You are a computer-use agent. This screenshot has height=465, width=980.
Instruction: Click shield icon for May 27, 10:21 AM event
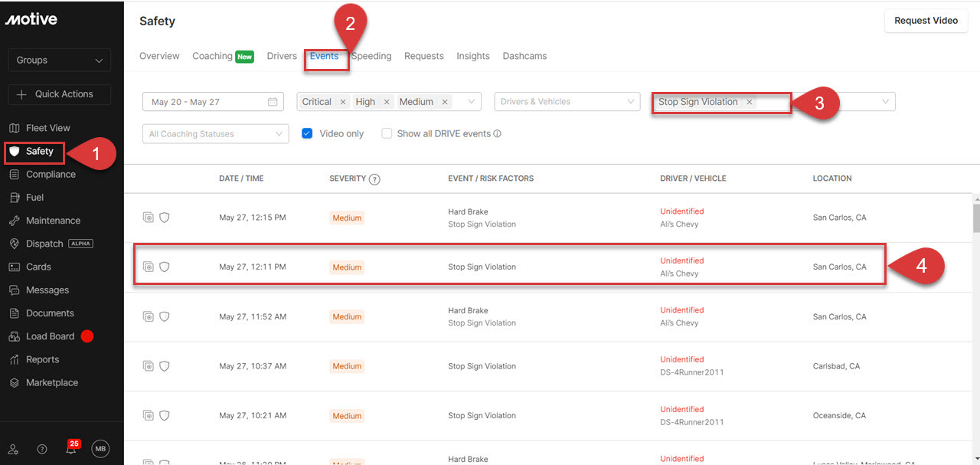[164, 415]
